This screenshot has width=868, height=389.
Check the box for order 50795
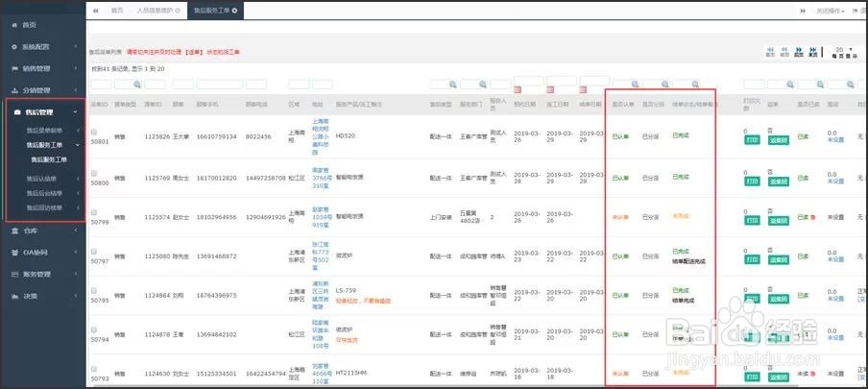(x=94, y=291)
